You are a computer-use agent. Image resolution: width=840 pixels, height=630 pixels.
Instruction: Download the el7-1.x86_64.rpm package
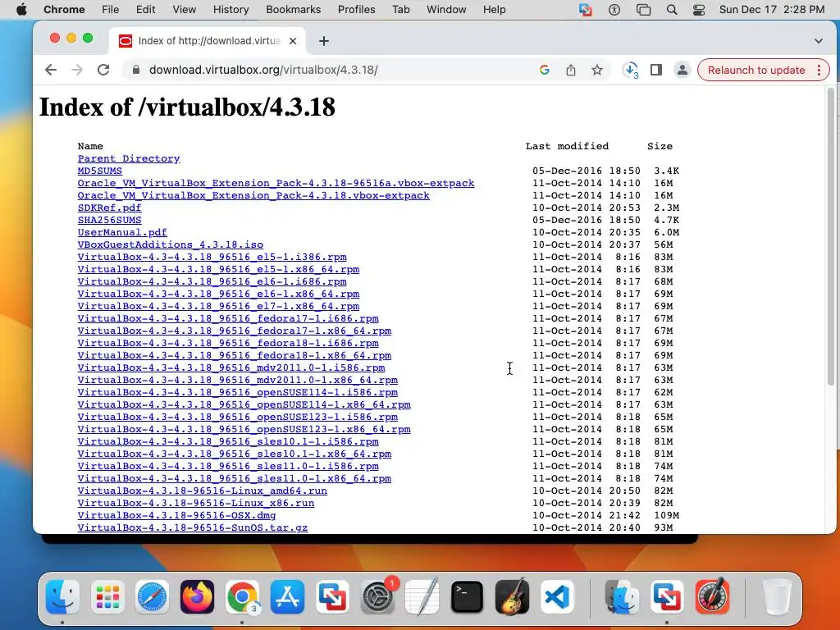(218, 307)
